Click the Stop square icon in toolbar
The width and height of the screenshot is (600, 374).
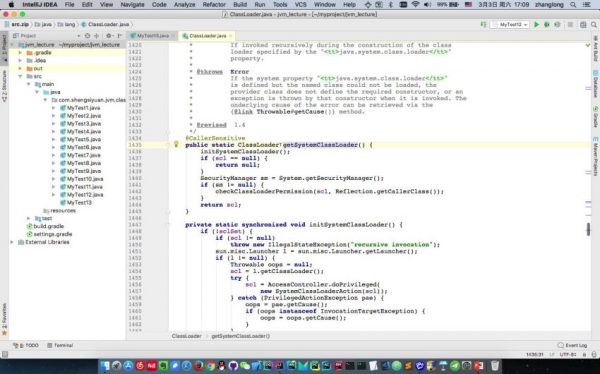click(570, 24)
